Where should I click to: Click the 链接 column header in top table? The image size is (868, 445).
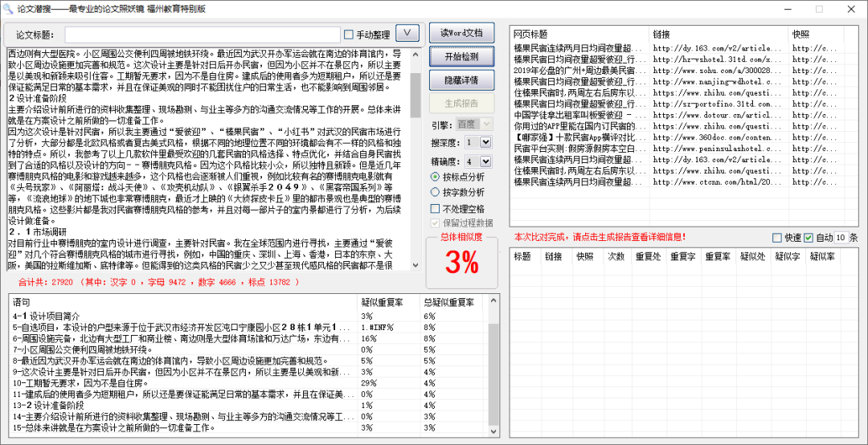click(x=718, y=35)
